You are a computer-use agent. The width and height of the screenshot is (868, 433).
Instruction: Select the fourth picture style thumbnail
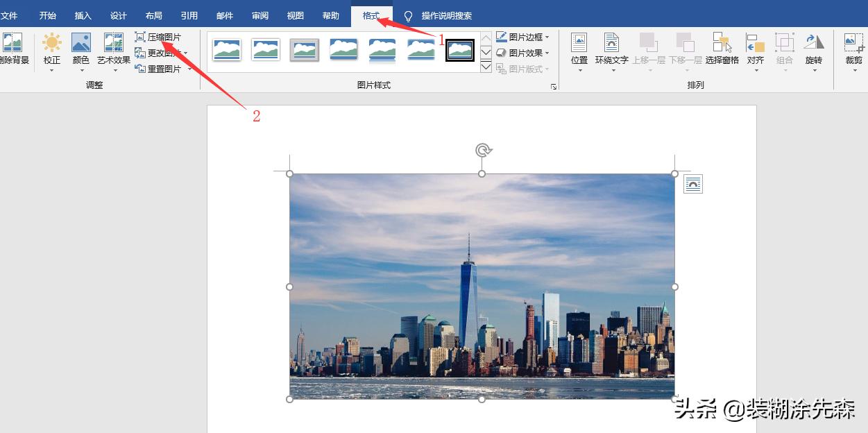click(x=343, y=50)
